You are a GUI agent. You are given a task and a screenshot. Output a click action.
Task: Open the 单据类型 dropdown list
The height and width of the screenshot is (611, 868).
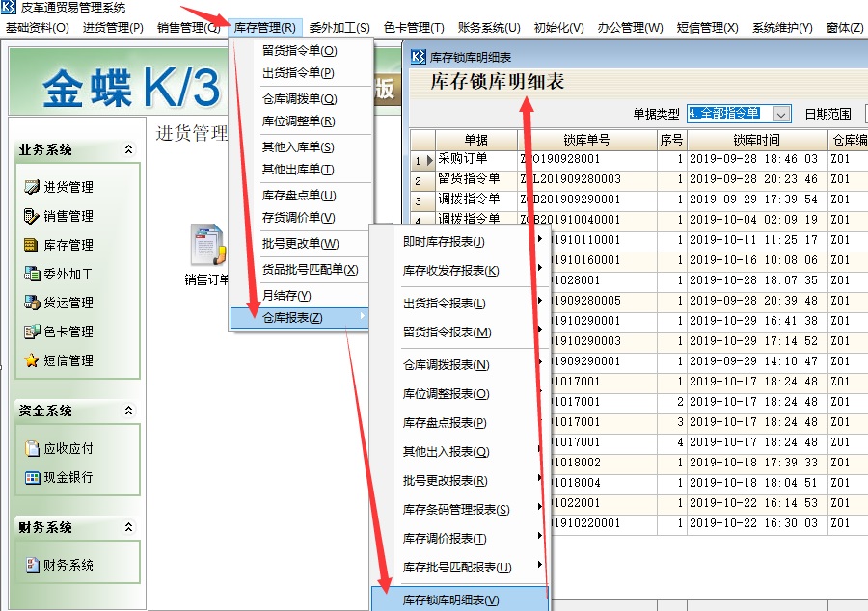coord(781,114)
